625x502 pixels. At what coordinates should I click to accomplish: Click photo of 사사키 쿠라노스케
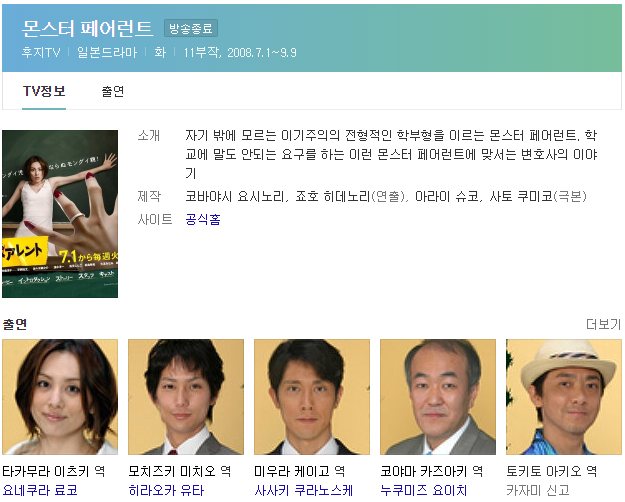tap(312, 397)
